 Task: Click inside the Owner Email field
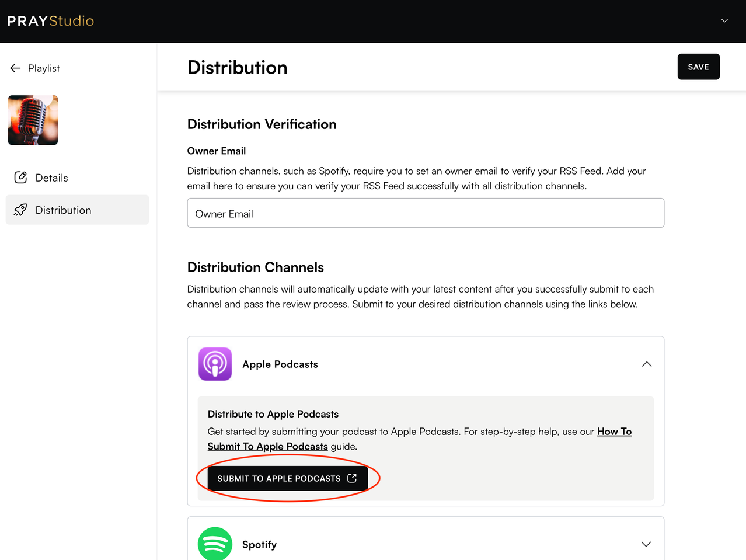425,213
